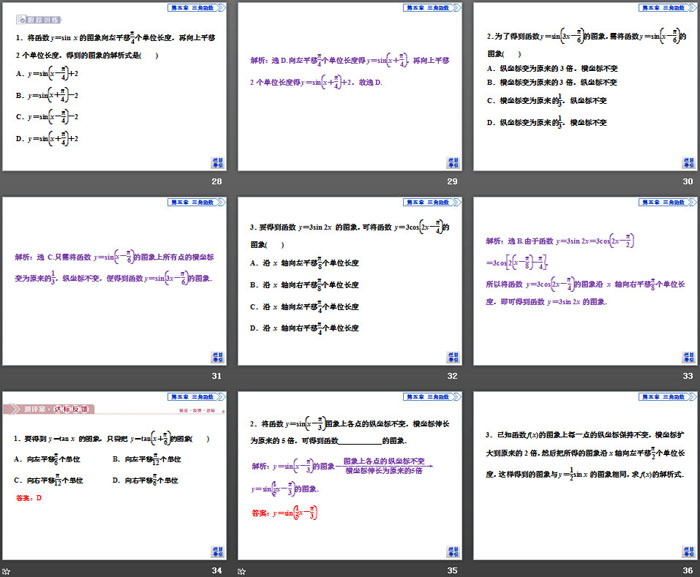The image size is (700, 577).
Task: Click the chapter header badge on slide 36
Action: (x=668, y=397)
